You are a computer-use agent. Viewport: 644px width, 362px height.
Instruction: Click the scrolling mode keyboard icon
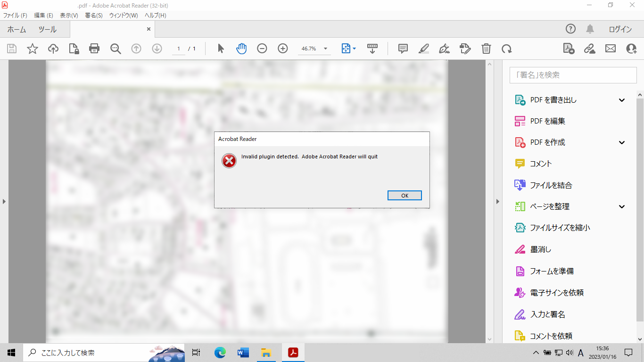372,49
